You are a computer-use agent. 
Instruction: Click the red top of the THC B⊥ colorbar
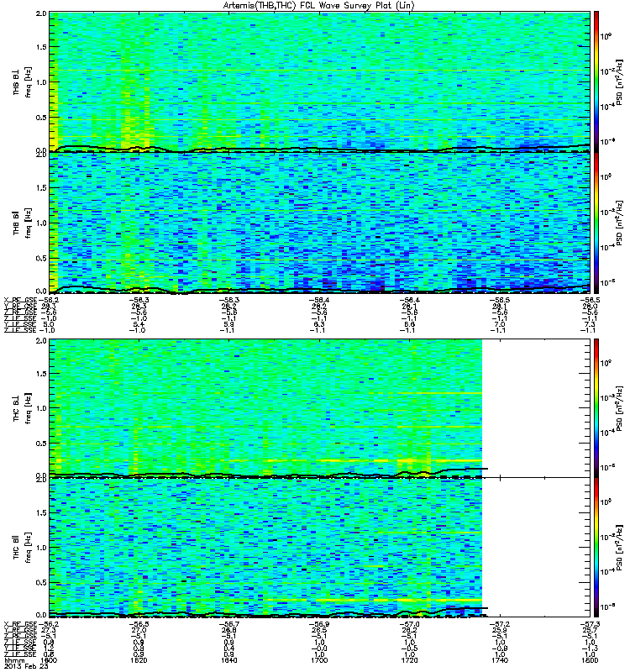pos(596,344)
